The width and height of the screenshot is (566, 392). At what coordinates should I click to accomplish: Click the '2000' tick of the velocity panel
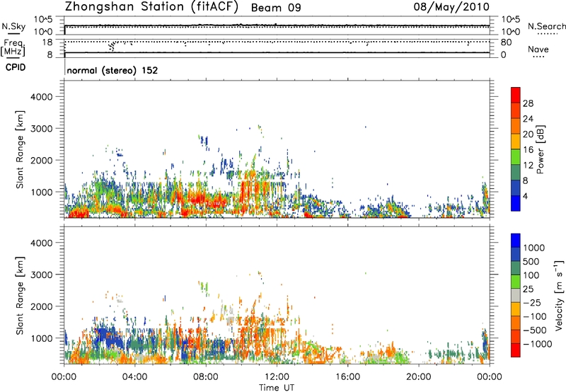tap(41, 306)
